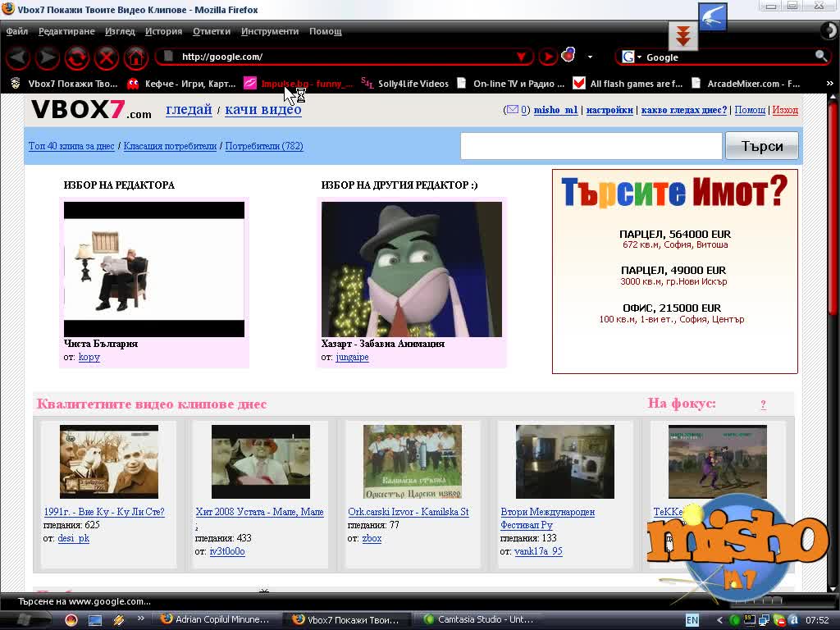Go forward using the Forward arrow button
The width and height of the screenshot is (840, 630).
click(x=47, y=57)
